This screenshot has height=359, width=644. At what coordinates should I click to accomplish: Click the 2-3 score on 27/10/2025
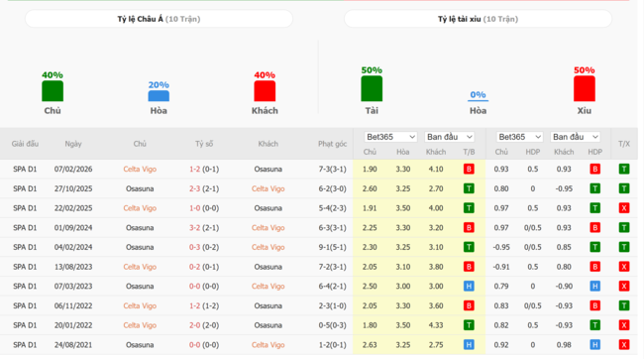pyautogui.click(x=194, y=188)
